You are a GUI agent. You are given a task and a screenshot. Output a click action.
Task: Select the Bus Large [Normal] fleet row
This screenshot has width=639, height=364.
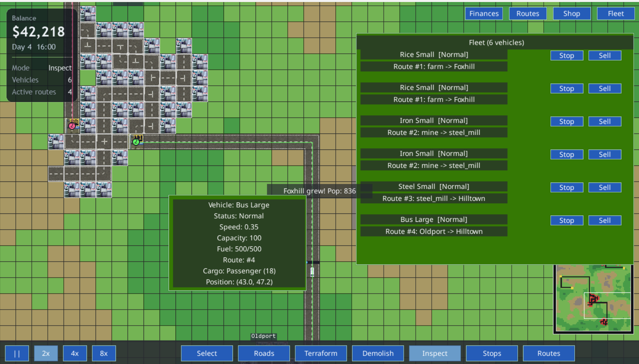(x=434, y=219)
